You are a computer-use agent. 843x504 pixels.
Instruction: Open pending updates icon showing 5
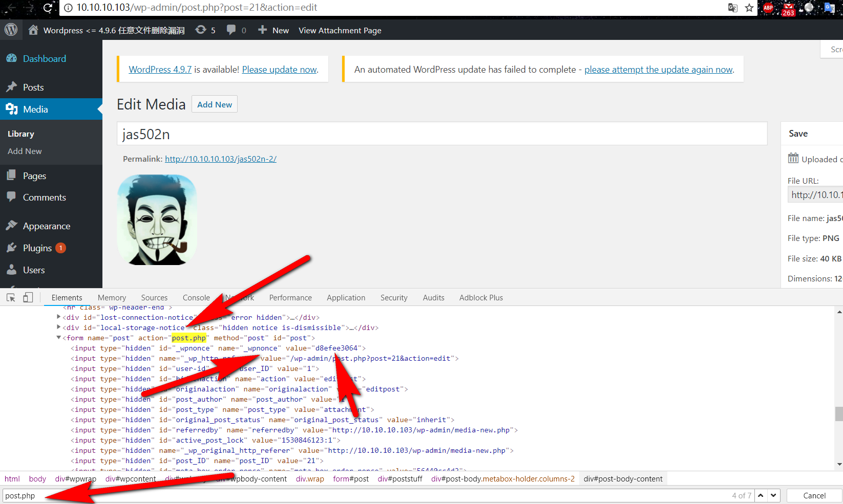click(x=205, y=30)
